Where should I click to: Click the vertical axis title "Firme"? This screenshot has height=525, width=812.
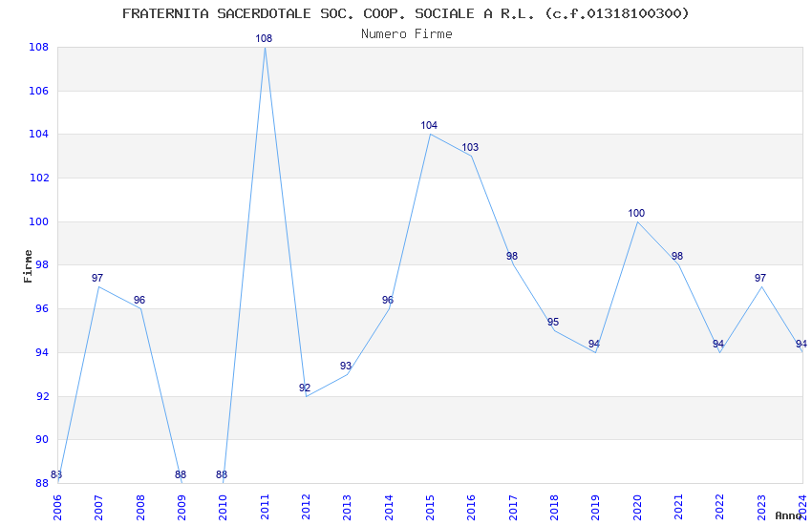coord(28,266)
